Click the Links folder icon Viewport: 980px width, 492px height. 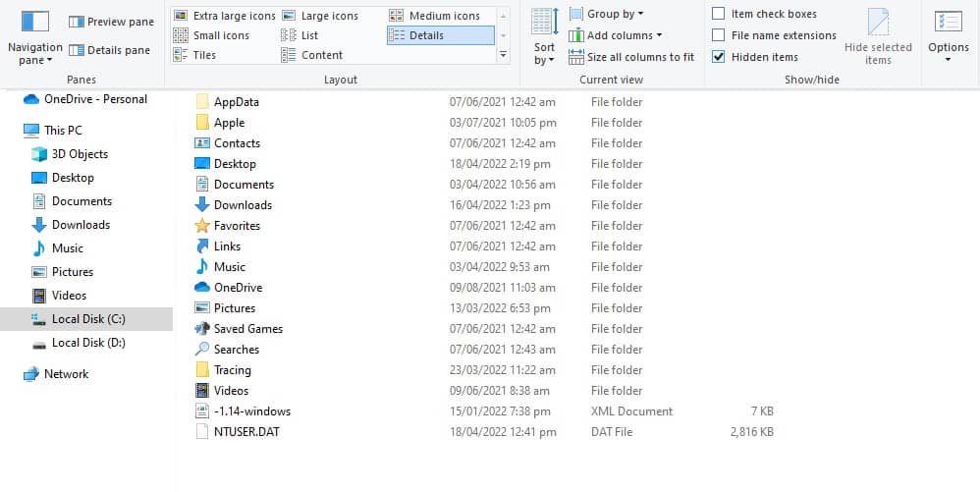(202, 246)
